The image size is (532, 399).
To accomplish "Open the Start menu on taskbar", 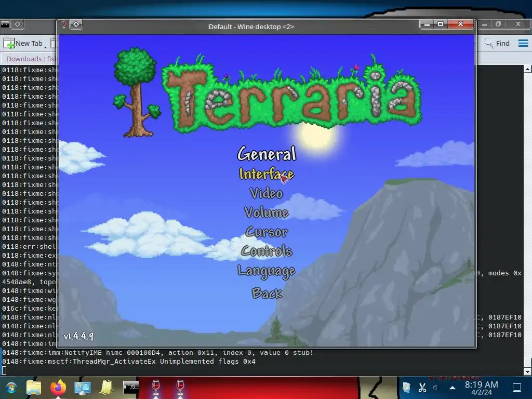I will click(x=11, y=388).
